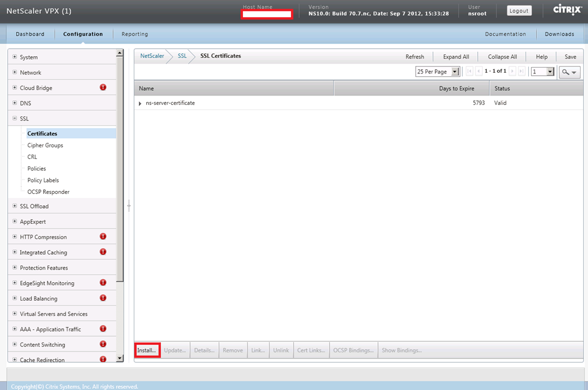Click NetScaler breadcrumb link
Viewport: 588px width, 390px height.
point(152,56)
